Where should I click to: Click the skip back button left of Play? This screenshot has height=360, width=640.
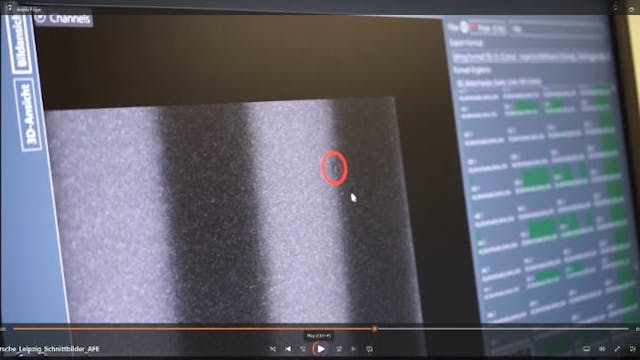(303, 349)
